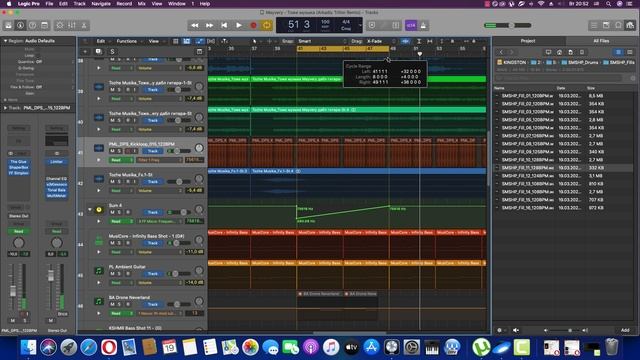
Task: Open the List Editors button
Action: [x=594, y=25]
